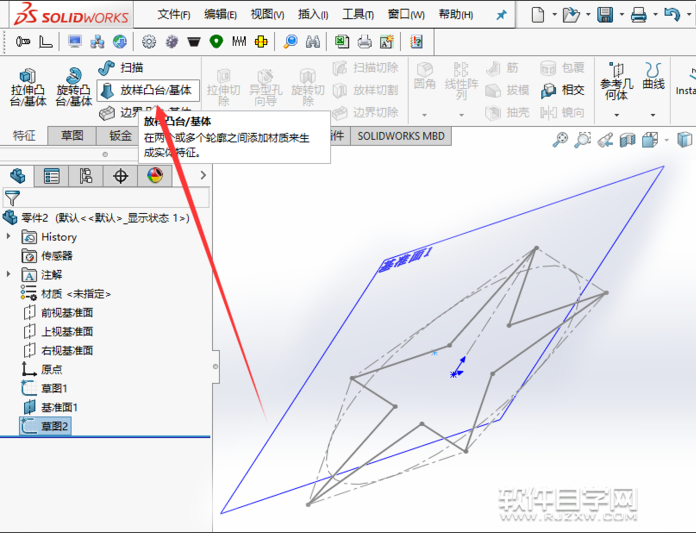Undo the last action
Image resolution: width=696 pixels, height=533 pixels.
pyautogui.click(x=672, y=15)
